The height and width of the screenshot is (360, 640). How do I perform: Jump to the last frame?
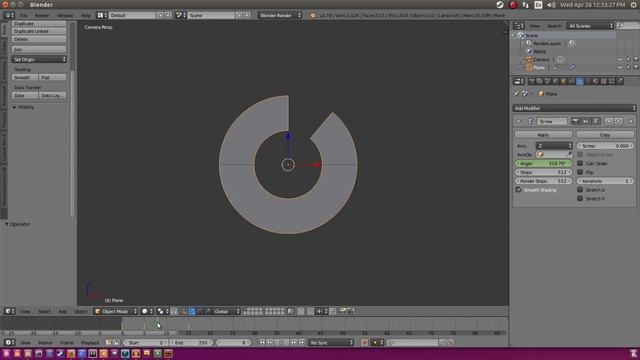[301, 342]
